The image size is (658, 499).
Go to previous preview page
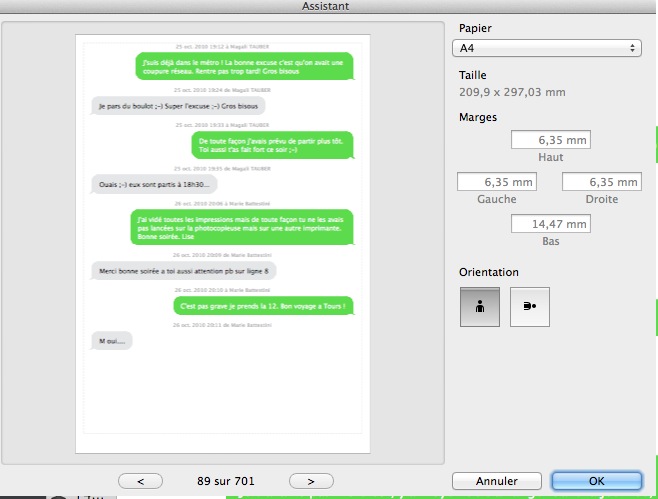(x=139, y=481)
